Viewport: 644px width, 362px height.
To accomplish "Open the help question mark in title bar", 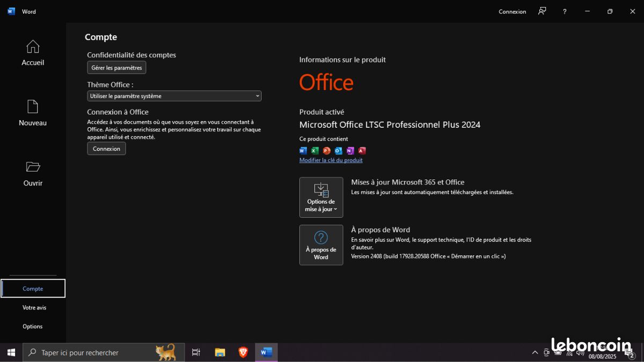I will click(x=565, y=11).
